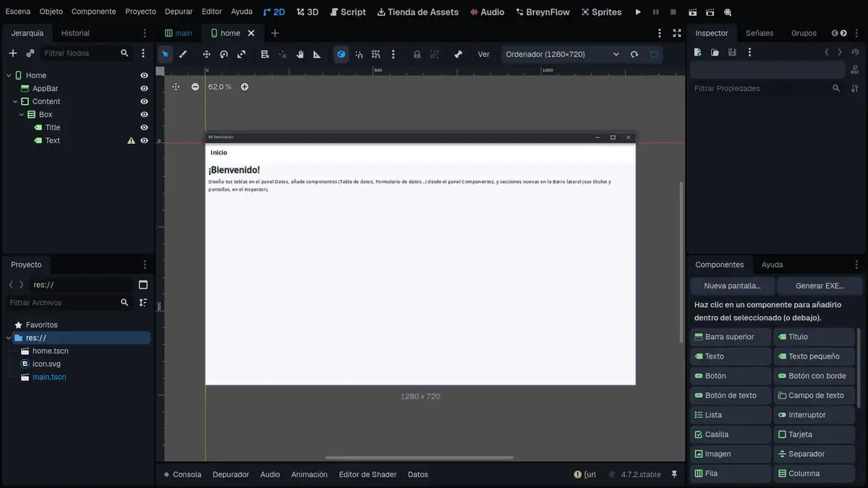Viewport: 868px width, 488px height.
Task: Open the skeleton bone options
Action: (x=458, y=54)
